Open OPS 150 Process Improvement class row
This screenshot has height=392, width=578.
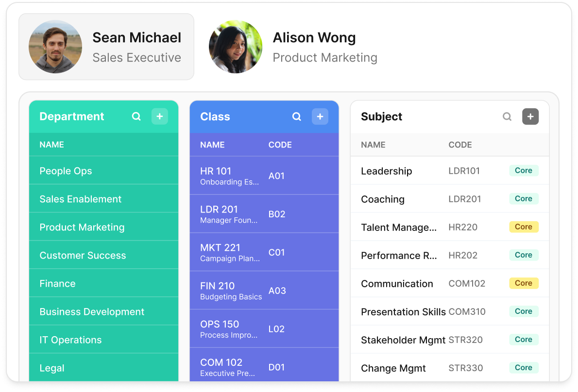[264, 329]
